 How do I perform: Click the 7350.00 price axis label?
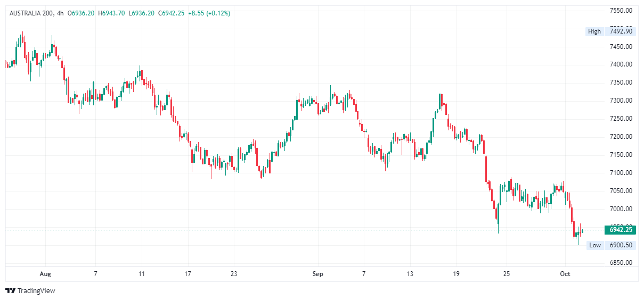621,82
